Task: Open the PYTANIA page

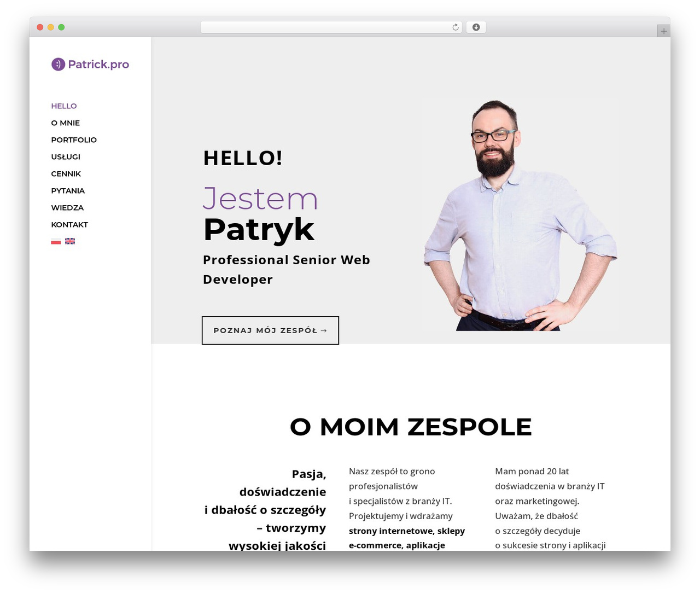Action: click(x=68, y=191)
